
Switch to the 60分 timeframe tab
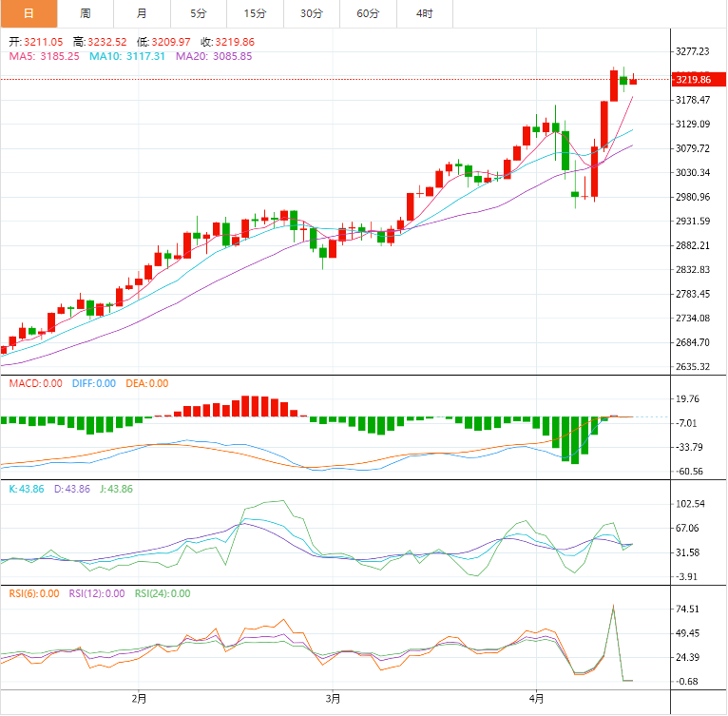click(368, 13)
